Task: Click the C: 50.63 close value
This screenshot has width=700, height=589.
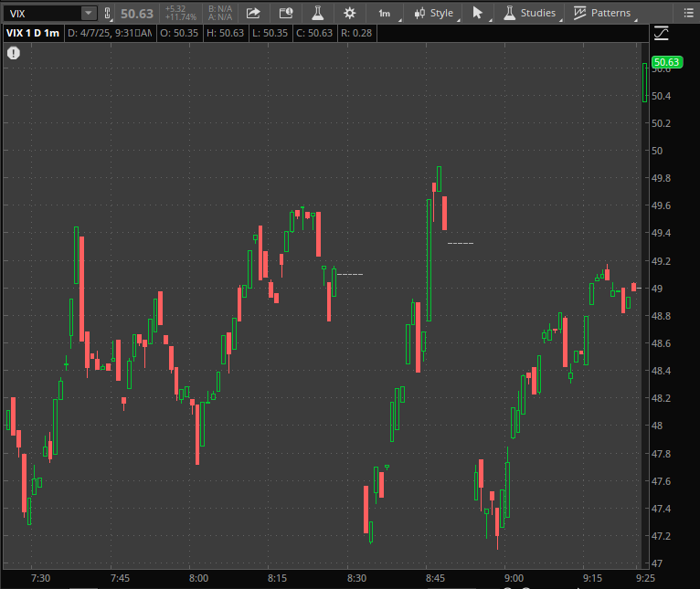Action: tap(314, 33)
